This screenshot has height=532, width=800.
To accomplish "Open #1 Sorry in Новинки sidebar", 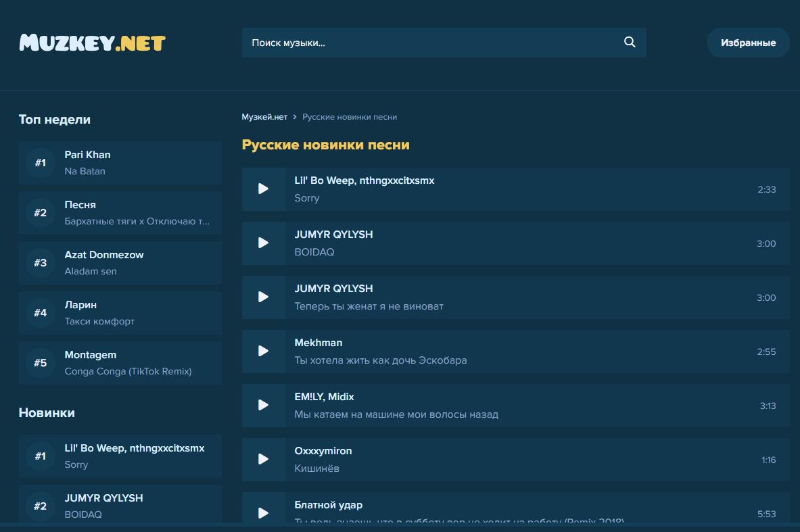I will click(x=120, y=456).
